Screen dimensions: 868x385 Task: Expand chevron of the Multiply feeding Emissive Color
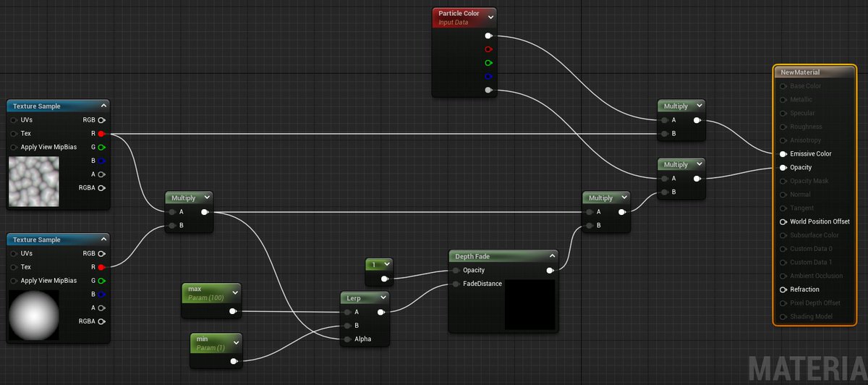pos(699,106)
